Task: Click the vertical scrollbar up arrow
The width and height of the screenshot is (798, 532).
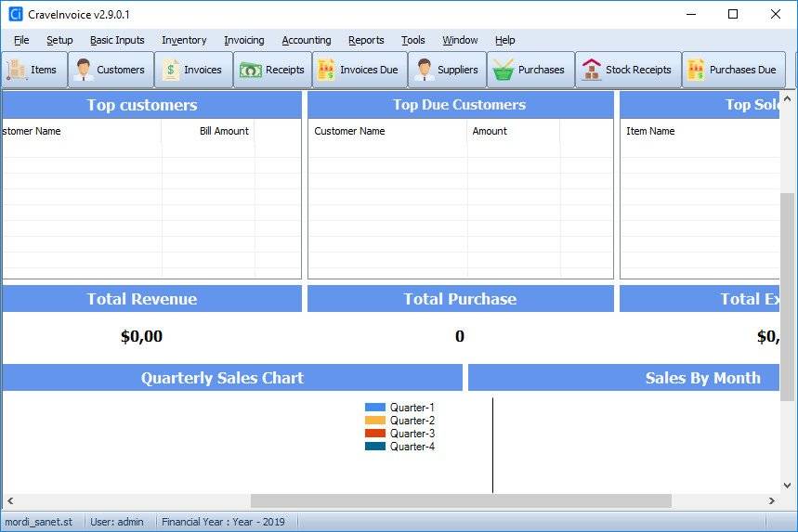Action: (787, 98)
